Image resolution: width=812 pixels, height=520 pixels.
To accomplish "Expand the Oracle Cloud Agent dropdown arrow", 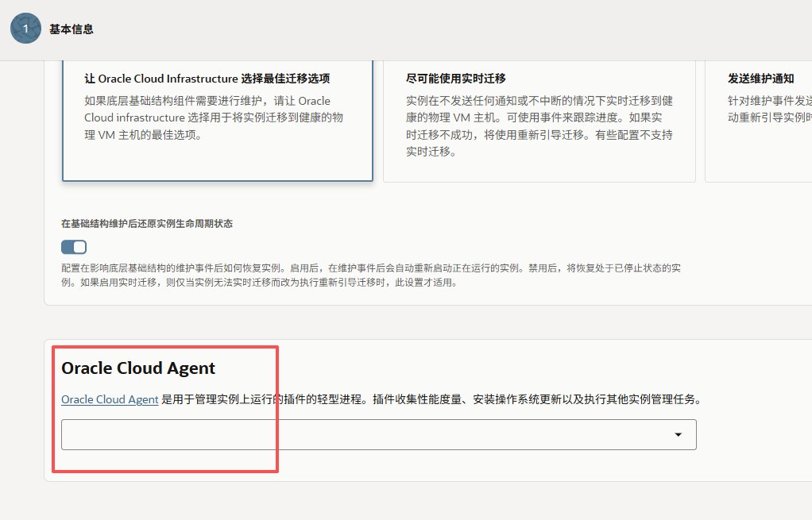I will point(678,434).
